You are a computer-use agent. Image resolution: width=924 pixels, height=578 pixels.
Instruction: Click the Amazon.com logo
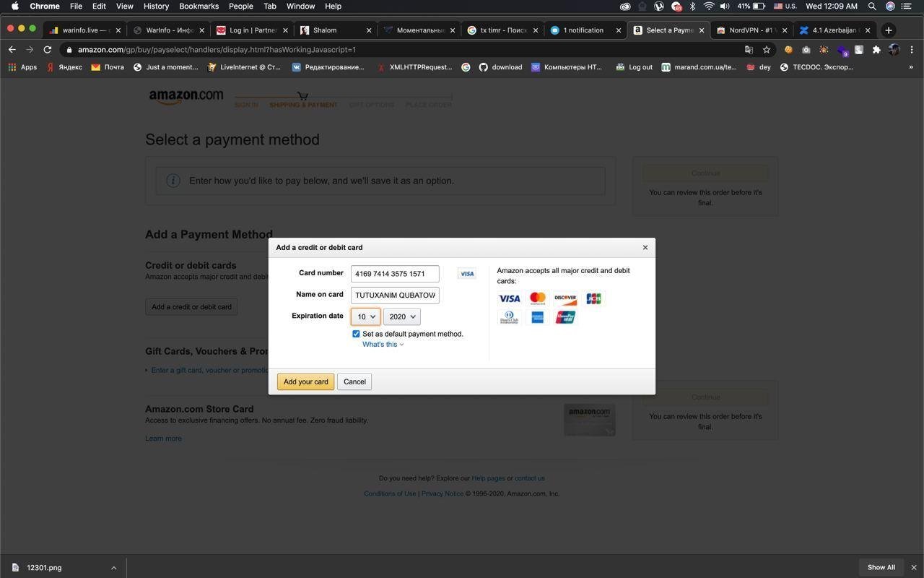coord(186,97)
